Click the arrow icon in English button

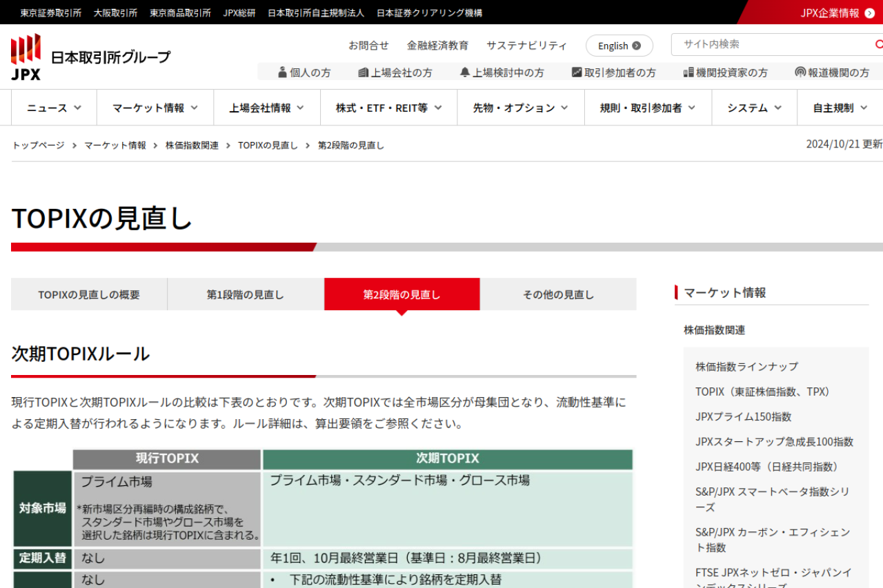point(636,45)
